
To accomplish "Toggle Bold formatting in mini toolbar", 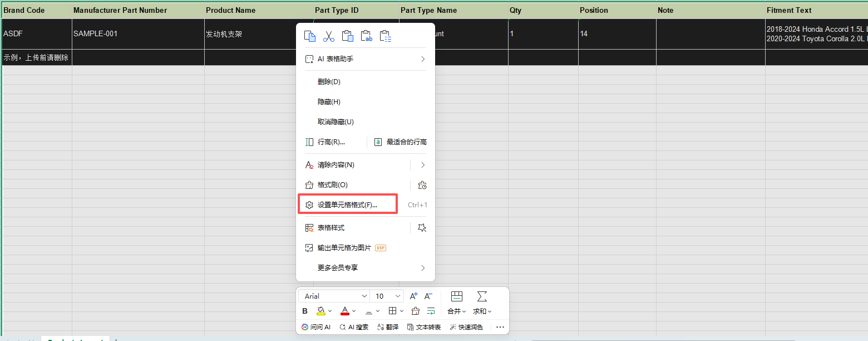I will [305, 311].
